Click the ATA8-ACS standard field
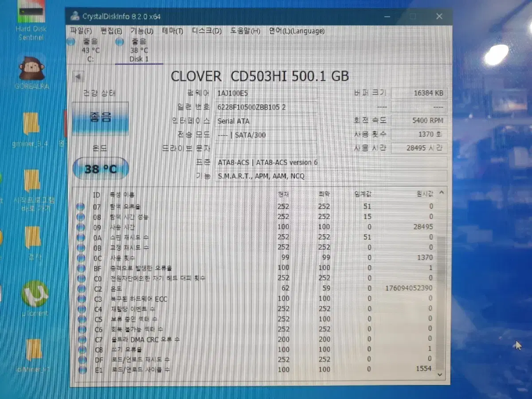Viewport: 532px width, 399px height. click(x=331, y=162)
